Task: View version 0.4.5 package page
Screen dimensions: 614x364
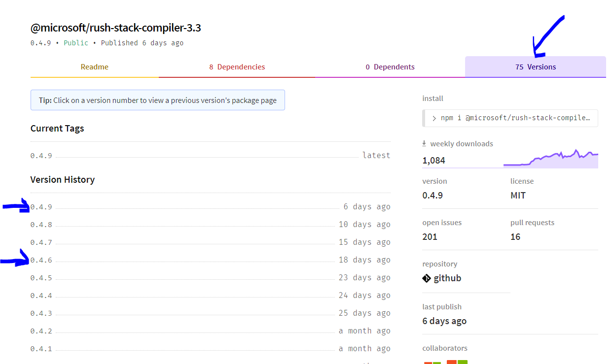Action: tap(41, 278)
